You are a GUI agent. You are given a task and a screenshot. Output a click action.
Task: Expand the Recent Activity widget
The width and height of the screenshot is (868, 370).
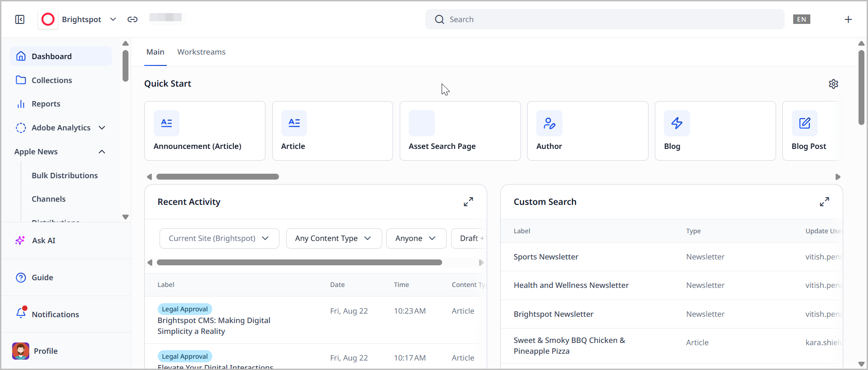click(469, 202)
